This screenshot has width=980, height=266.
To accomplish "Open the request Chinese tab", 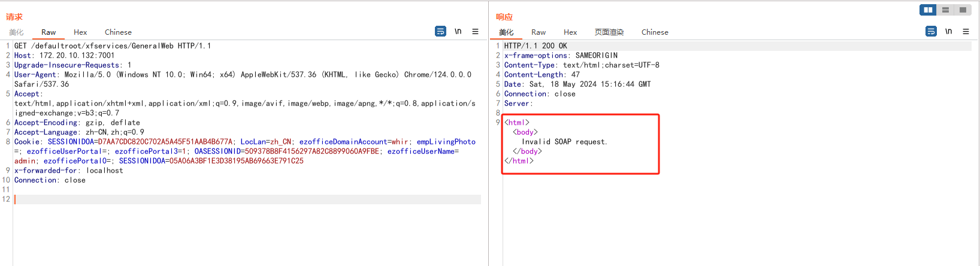I will (118, 32).
